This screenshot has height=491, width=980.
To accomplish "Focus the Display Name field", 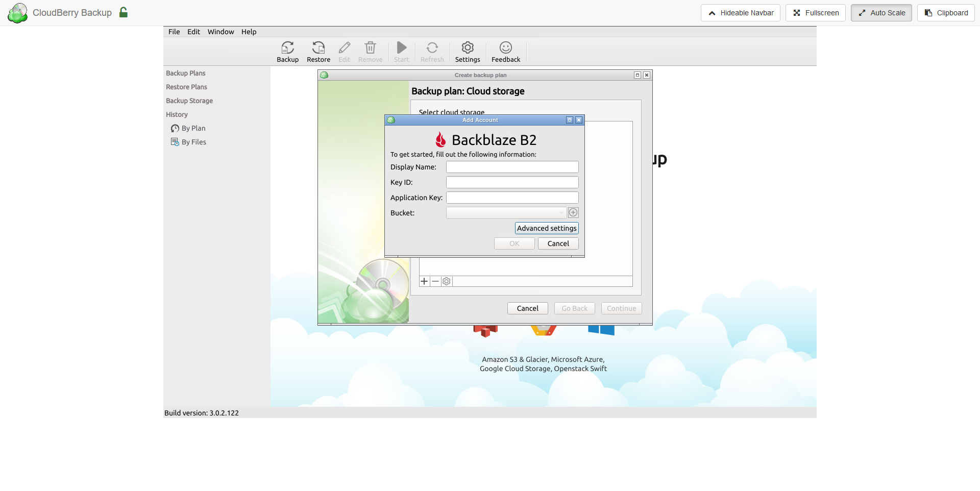I will [512, 167].
